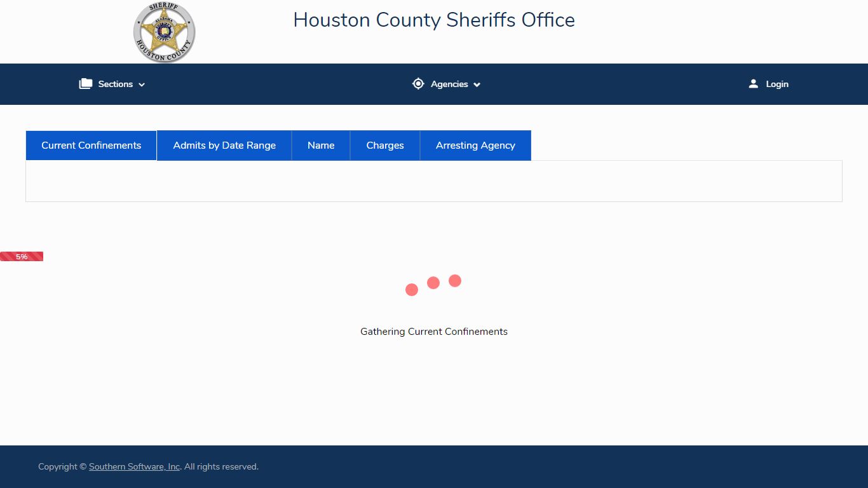This screenshot has width=868, height=488.
Task: Open the Agencies menu
Action: coord(446,84)
